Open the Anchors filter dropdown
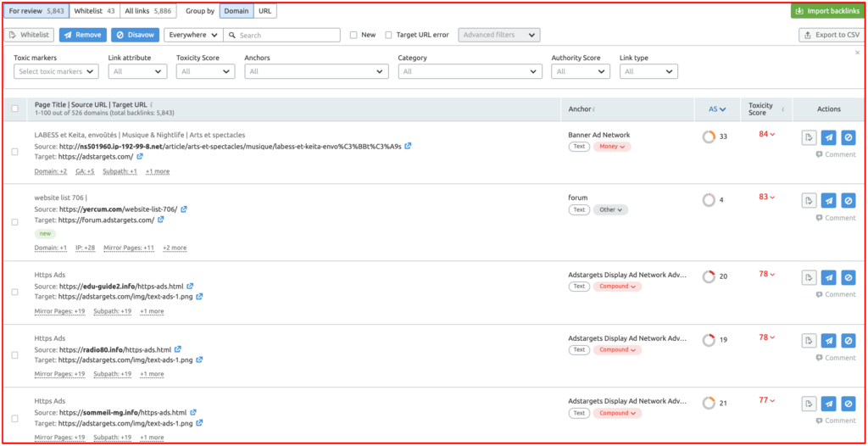Image resolution: width=868 pixels, height=446 pixels. (317, 71)
